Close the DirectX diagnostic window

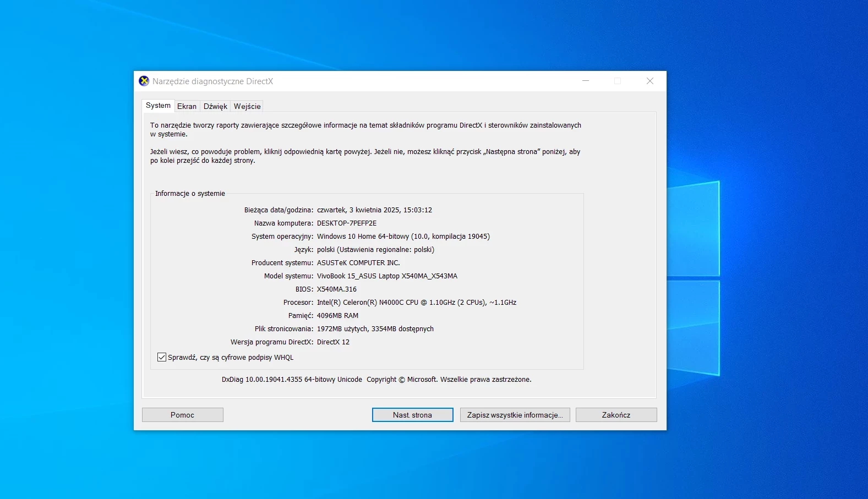tap(650, 81)
